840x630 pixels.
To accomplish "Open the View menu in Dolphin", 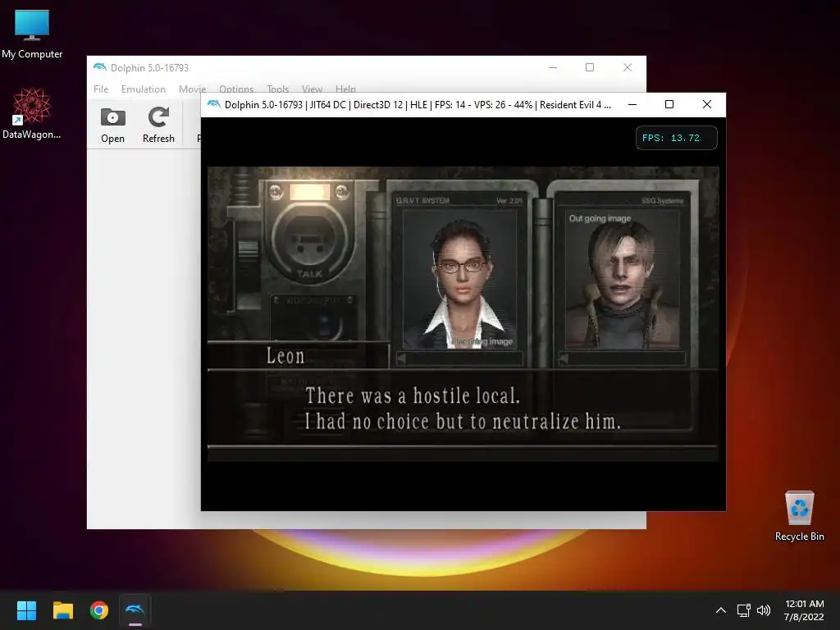I will click(x=312, y=89).
